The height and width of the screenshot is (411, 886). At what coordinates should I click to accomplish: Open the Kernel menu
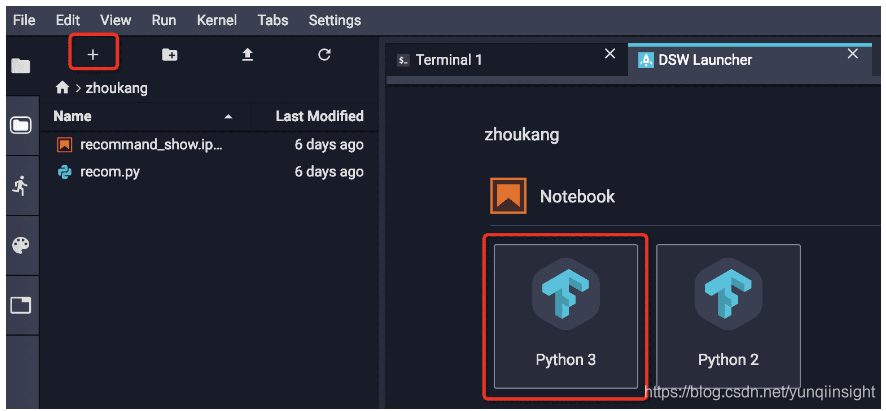[216, 20]
